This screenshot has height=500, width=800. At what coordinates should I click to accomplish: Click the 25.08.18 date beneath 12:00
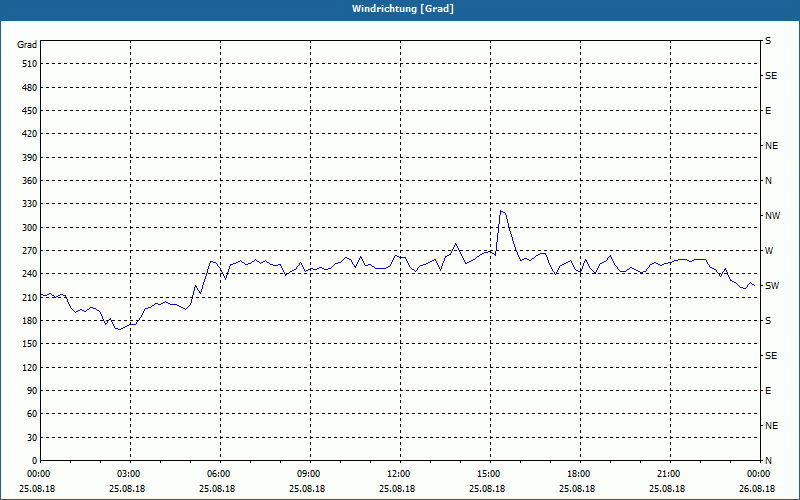pos(397,489)
